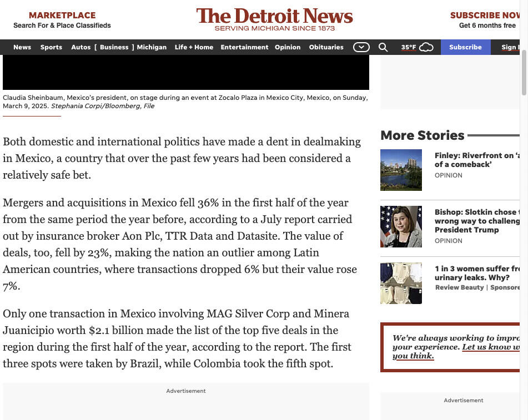Select the Entertainment menu item
528x420 pixels.
(244, 47)
